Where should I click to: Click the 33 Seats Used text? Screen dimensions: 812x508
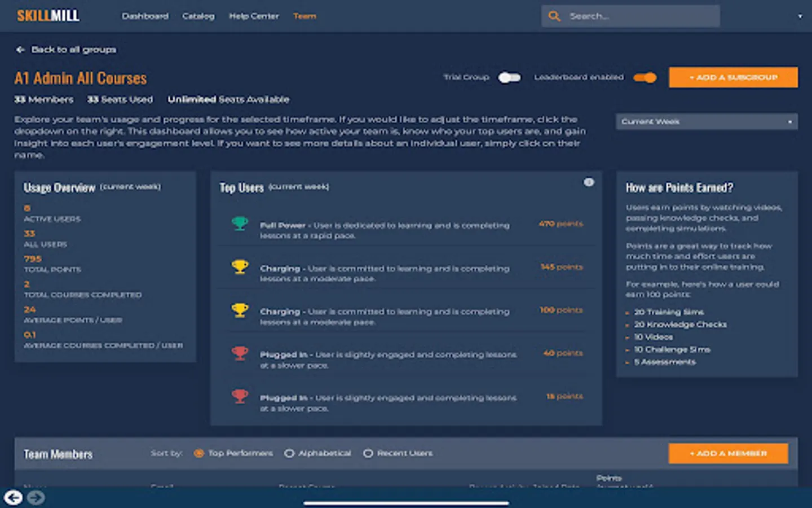120,99
